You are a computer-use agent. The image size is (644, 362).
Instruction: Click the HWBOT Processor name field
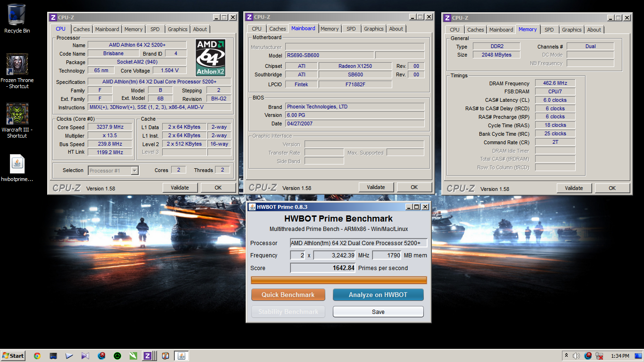[x=359, y=243]
